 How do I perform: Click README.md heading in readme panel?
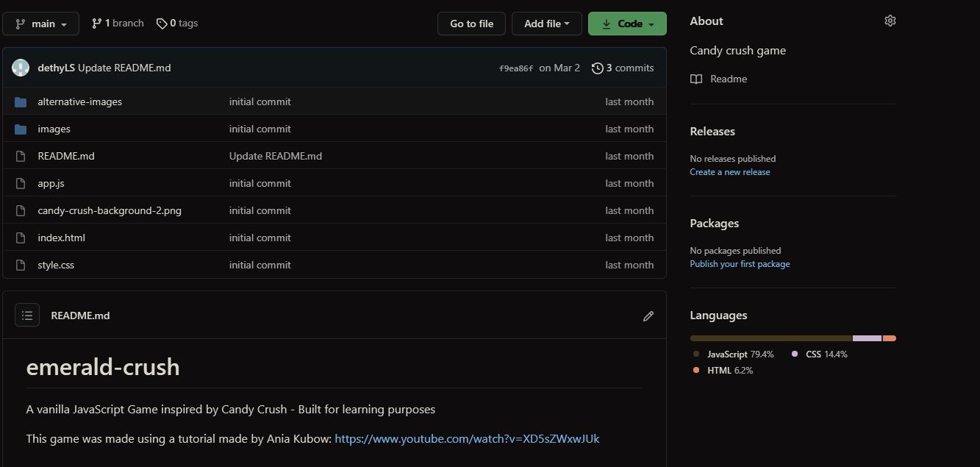(x=80, y=316)
